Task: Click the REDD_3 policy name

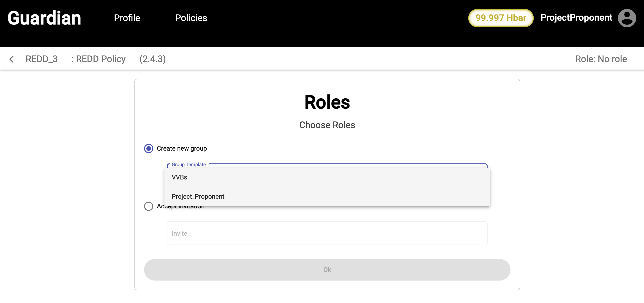Action: coord(41,59)
